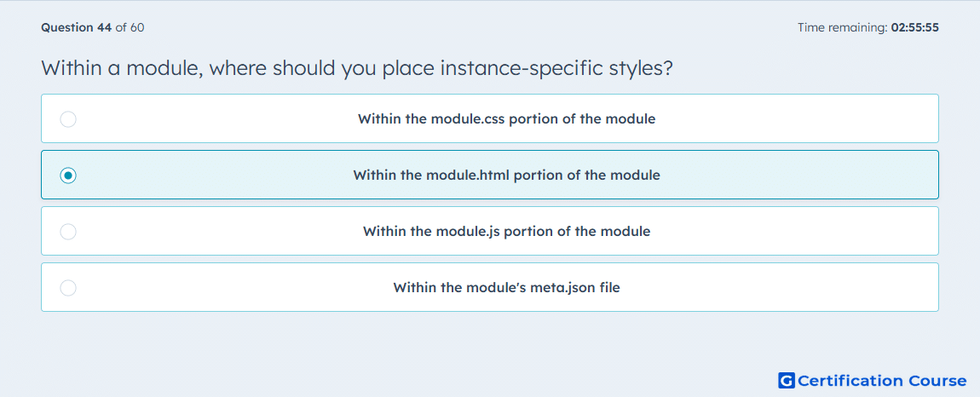
Task: Choose answer 'Within the module.css portion of the module'
Action: tap(506, 118)
